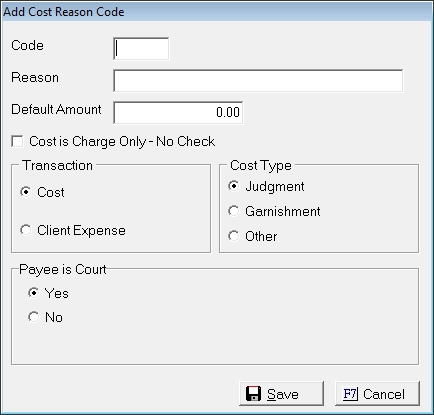Select Client Expense transaction option
Viewport: 434px width, 415px height.
(26, 230)
